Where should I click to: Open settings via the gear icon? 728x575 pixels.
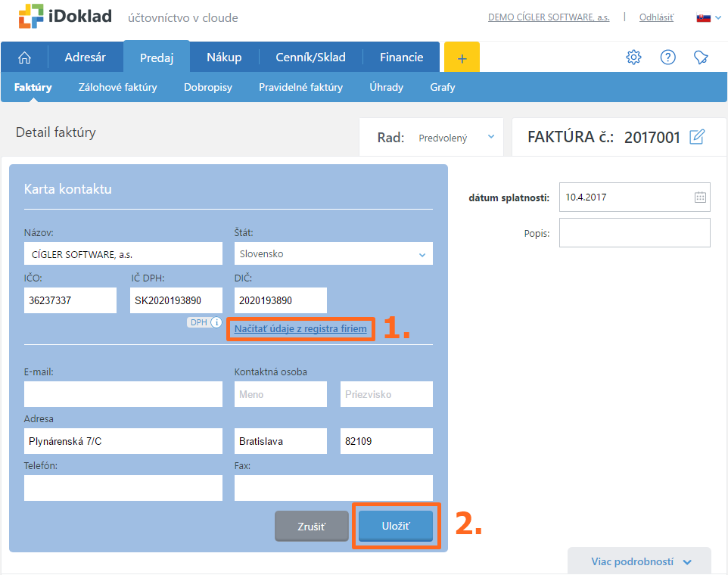633,57
